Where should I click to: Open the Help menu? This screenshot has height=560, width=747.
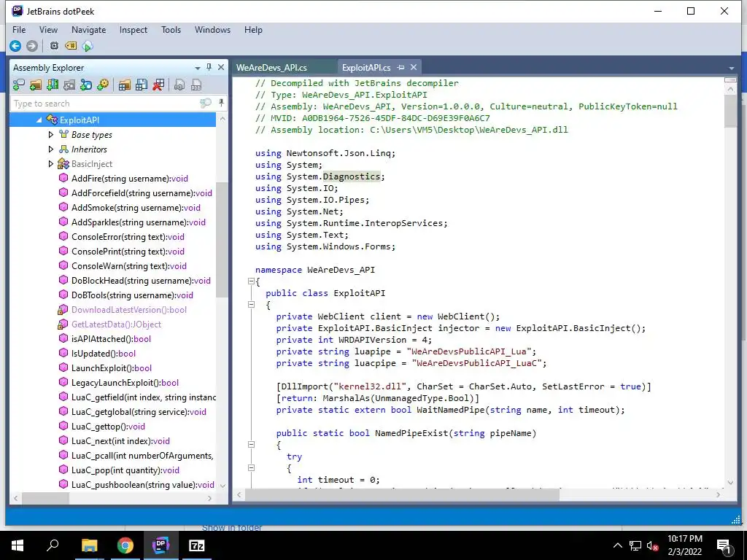tap(253, 29)
